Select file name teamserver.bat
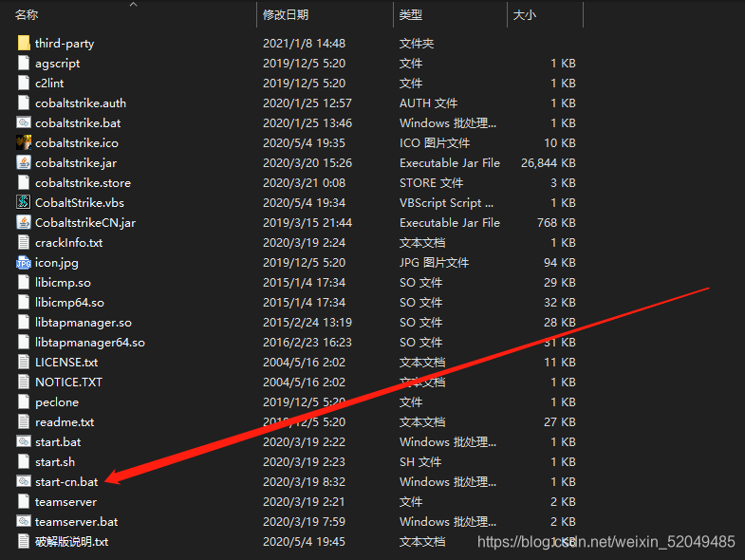The height and width of the screenshot is (560, 745). (77, 522)
